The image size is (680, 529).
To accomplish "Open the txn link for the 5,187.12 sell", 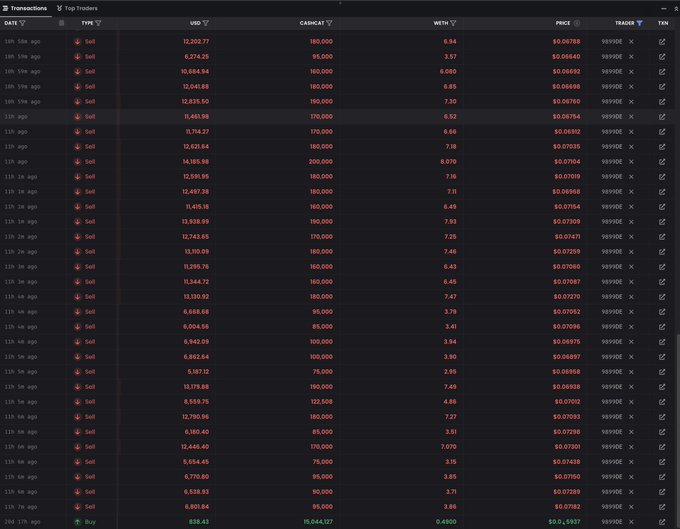I will tap(662, 372).
